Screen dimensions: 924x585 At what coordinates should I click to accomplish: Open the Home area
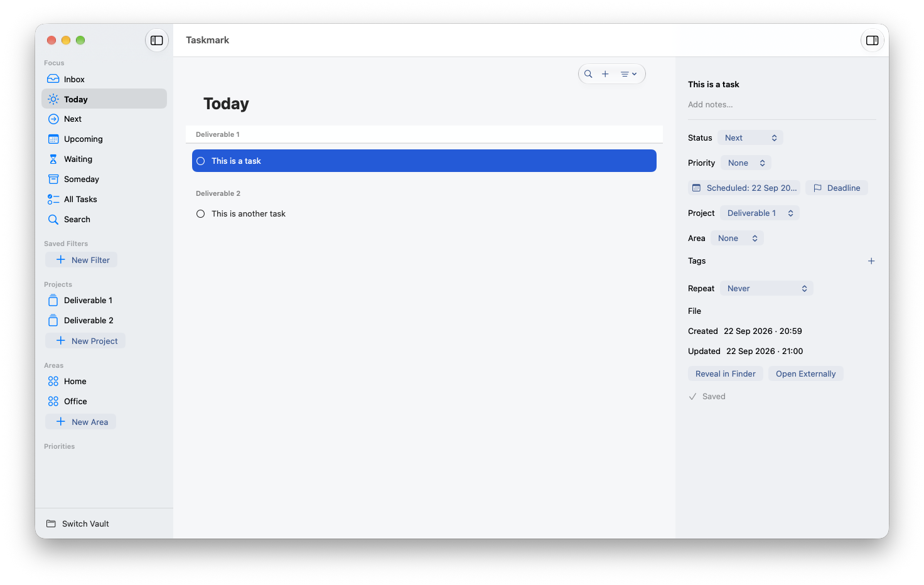tap(104, 382)
